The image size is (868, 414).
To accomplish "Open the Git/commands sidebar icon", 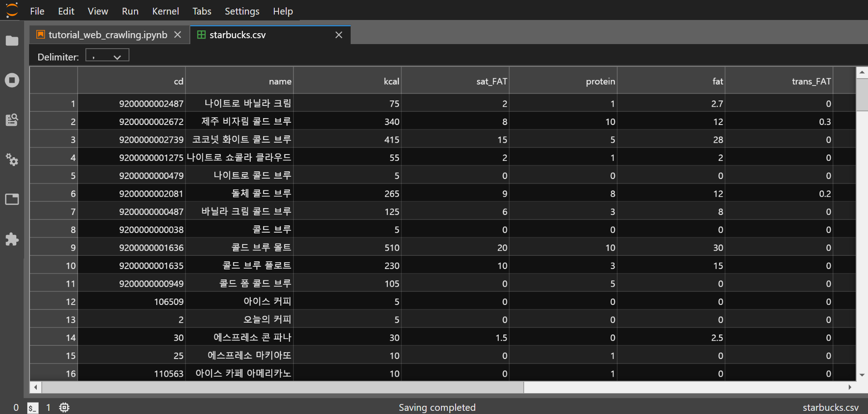I will tap(12, 120).
